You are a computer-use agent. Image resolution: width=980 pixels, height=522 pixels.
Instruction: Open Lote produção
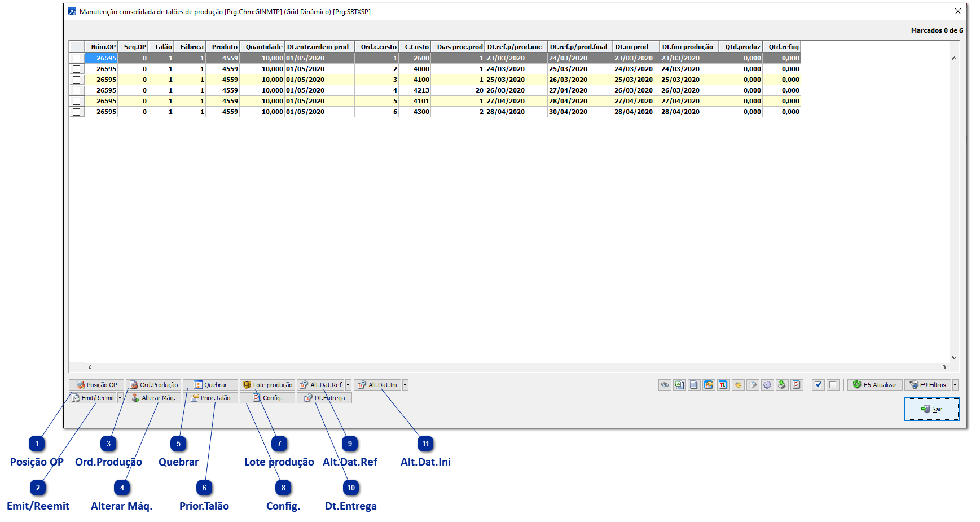pos(267,385)
